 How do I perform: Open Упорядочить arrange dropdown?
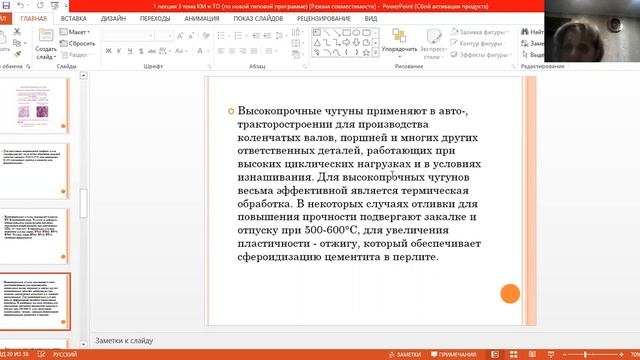pyautogui.click(x=399, y=42)
